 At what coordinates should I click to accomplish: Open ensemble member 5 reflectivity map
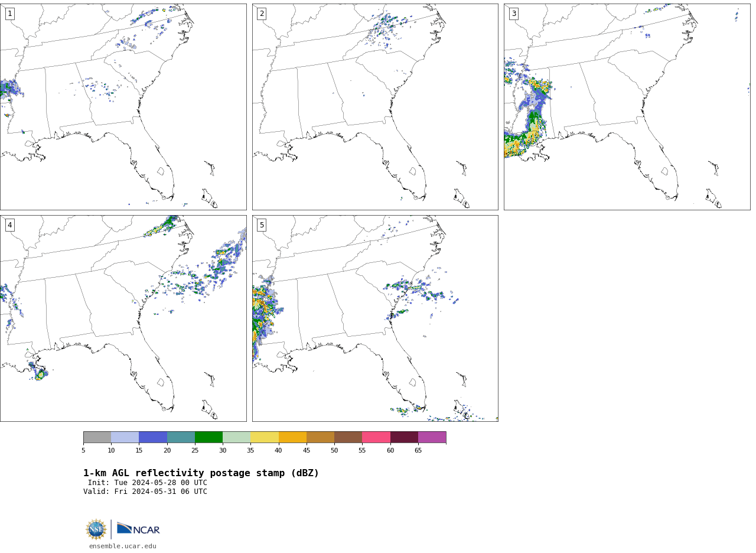tap(375, 318)
